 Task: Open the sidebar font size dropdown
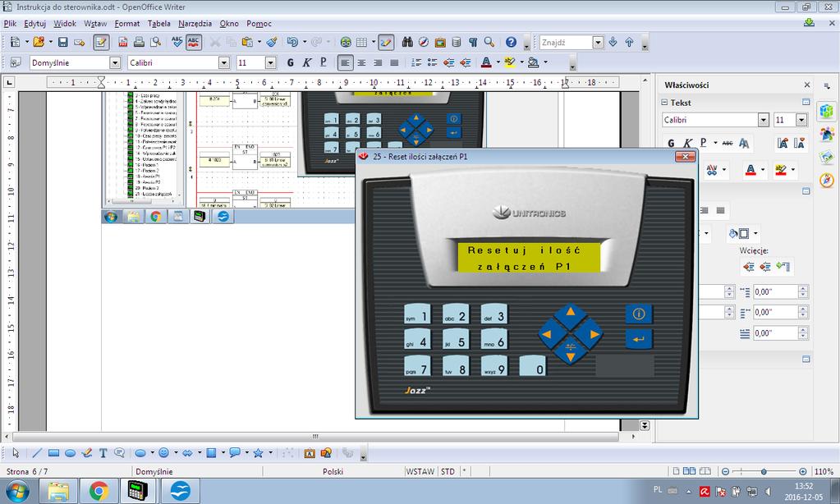point(801,120)
